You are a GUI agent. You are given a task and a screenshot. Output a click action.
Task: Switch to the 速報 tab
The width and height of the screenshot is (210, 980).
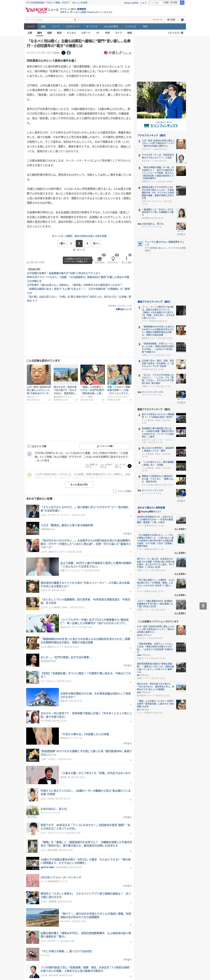[x=43, y=27]
